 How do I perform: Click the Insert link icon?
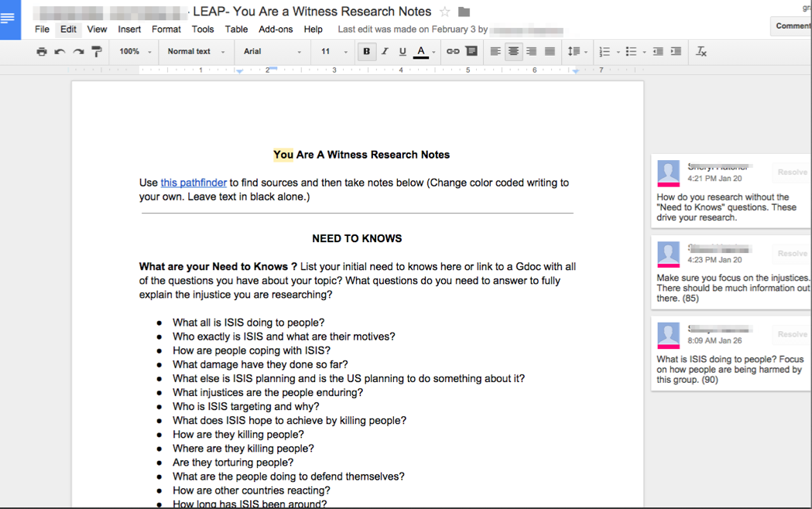click(453, 52)
